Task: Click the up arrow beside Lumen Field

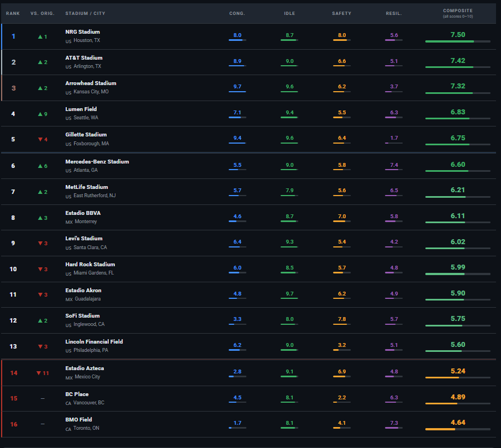Action: [40, 114]
